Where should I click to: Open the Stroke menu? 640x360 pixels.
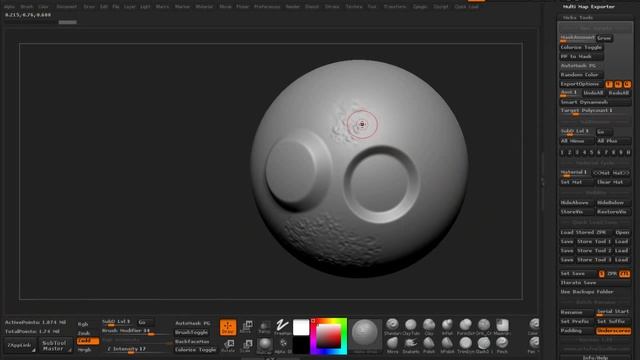pyautogui.click(x=332, y=7)
